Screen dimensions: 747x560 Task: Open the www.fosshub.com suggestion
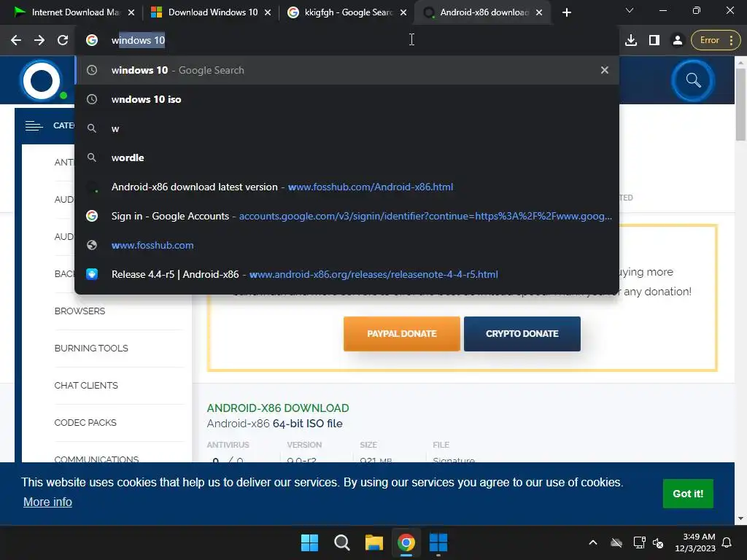coord(347,245)
